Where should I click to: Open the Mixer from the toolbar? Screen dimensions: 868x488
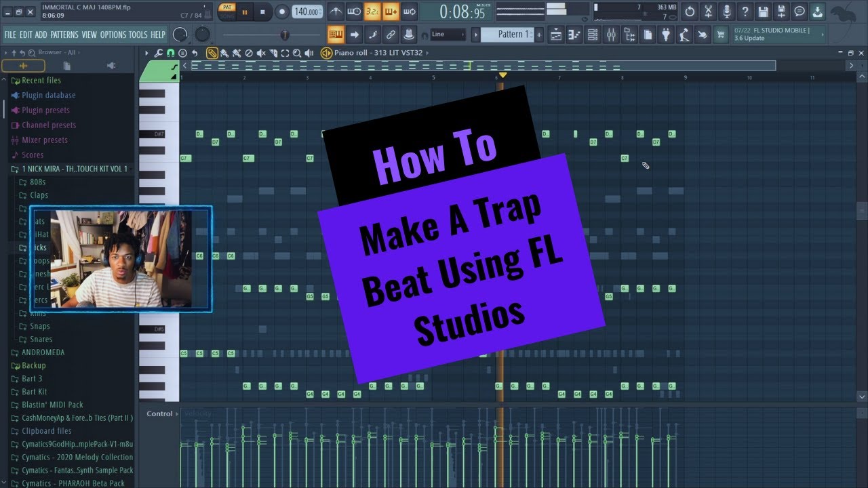coord(610,35)
